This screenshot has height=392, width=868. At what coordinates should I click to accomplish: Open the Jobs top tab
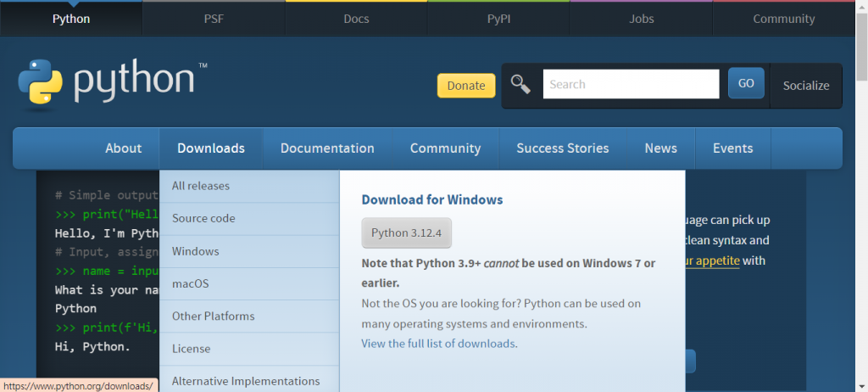pyautogui.click(x=642, y=19)
